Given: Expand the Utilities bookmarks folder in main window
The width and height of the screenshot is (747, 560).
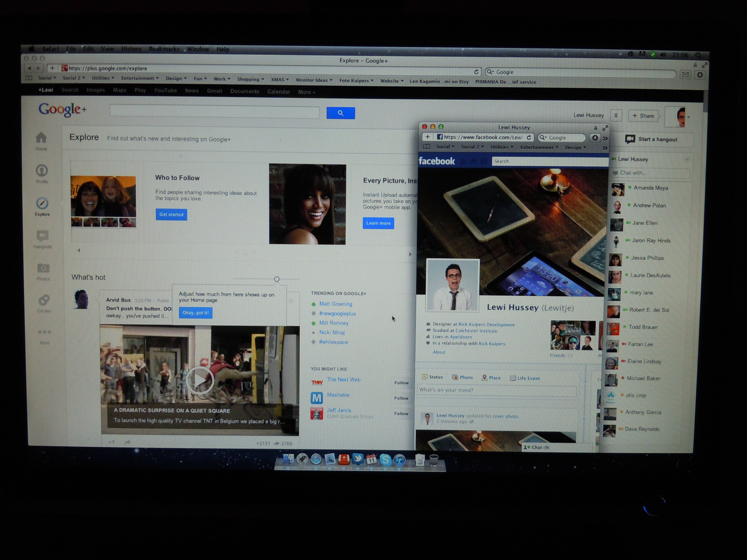Looking at the screenshot, I should pyautogui.click(x=103, y=78).
